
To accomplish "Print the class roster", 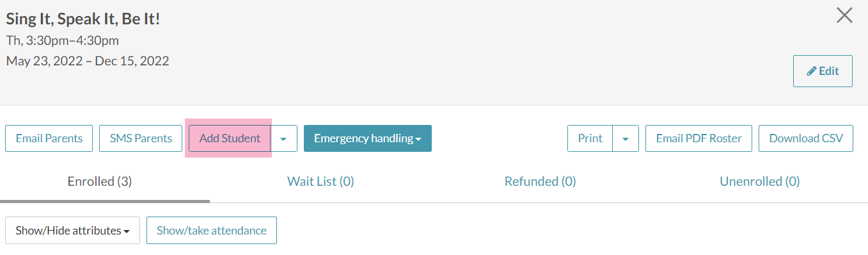I will (590, 138).
